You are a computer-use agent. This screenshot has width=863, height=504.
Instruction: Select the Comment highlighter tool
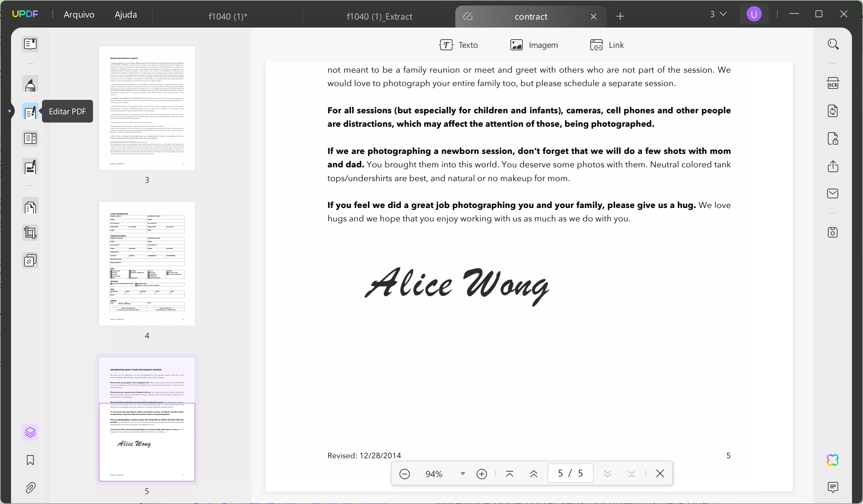coord(30,85)
